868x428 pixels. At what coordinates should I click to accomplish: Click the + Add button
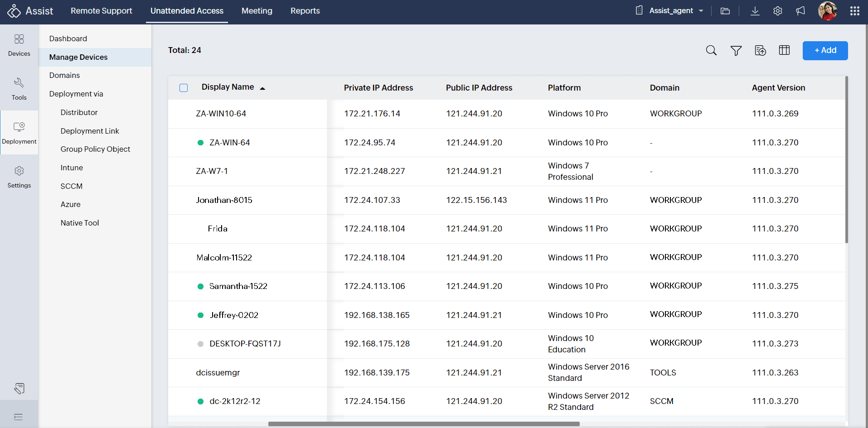(825, 50)
